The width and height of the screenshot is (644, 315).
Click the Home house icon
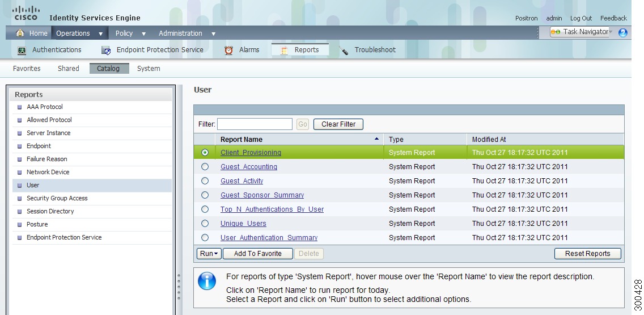pyautogui.click(x=20, y=33)
